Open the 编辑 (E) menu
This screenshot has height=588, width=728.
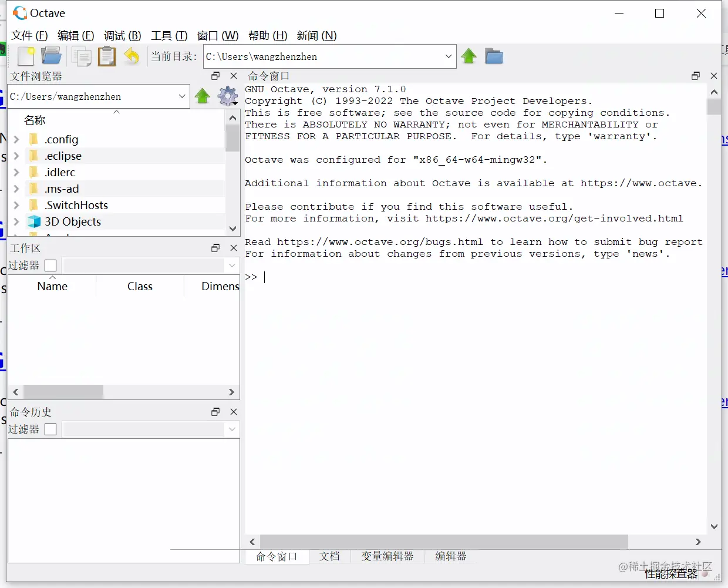pyautogui.click(x=76, y=36)
